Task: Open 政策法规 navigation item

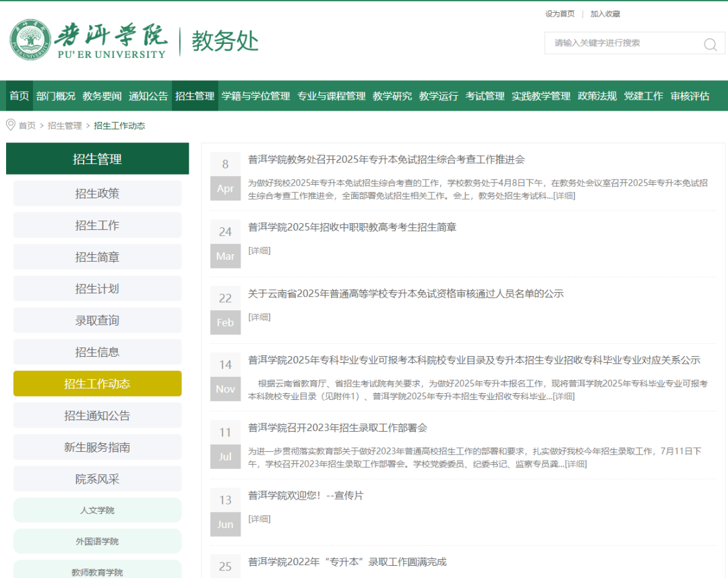Action: pyautogui.click(x=597, y=96)
